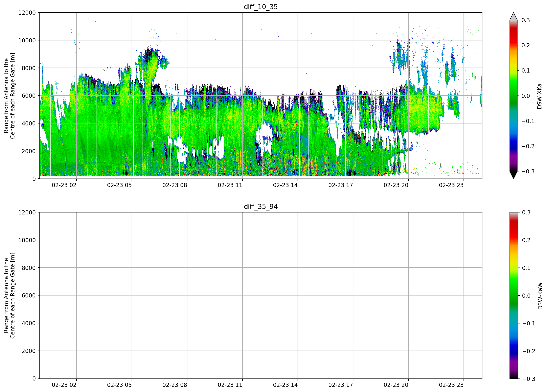The height and width of the screenshot is (392, 547).
Task: Click the 02-23 17 tick label, bottom plot
Action: pos(341,385)
